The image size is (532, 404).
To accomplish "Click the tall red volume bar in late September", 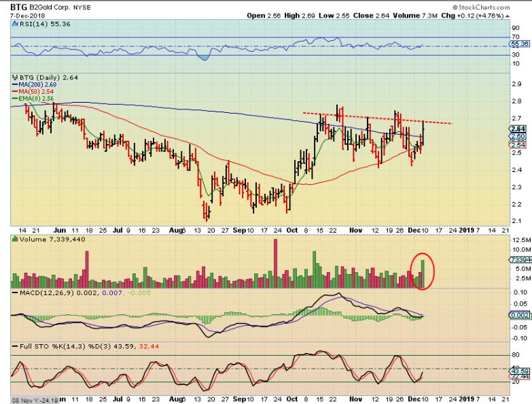I will coord(275,263).
